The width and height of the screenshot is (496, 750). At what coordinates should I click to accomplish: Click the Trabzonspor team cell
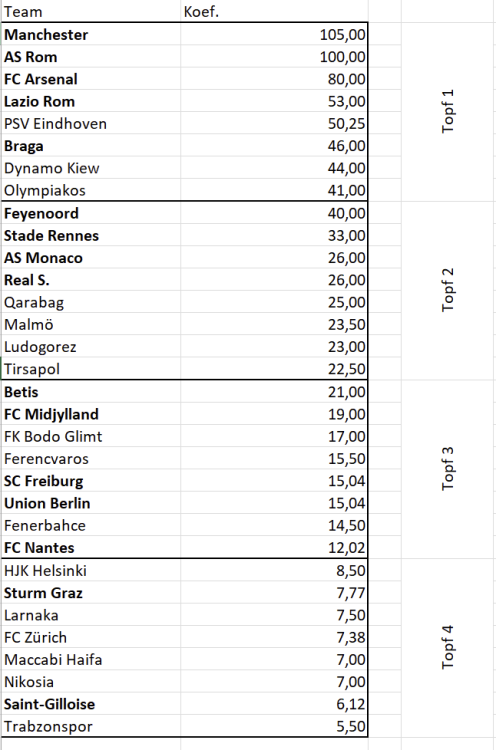click(91, 726)
